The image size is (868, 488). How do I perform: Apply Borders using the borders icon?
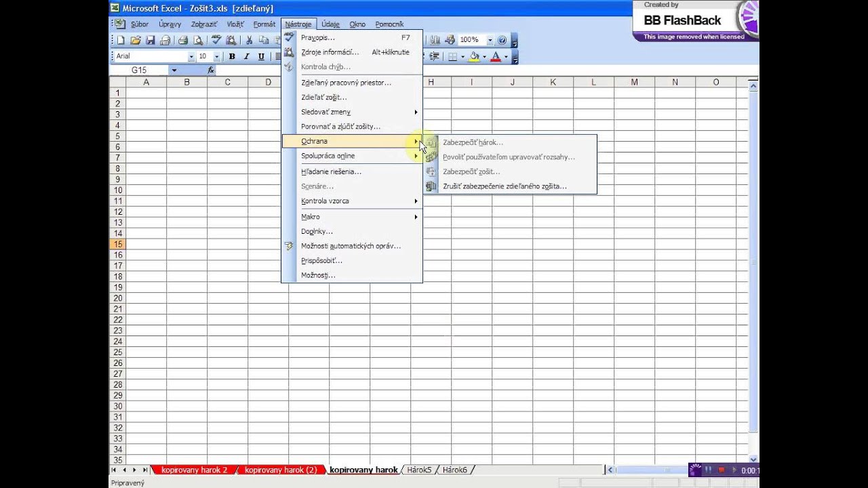[453, 56]
